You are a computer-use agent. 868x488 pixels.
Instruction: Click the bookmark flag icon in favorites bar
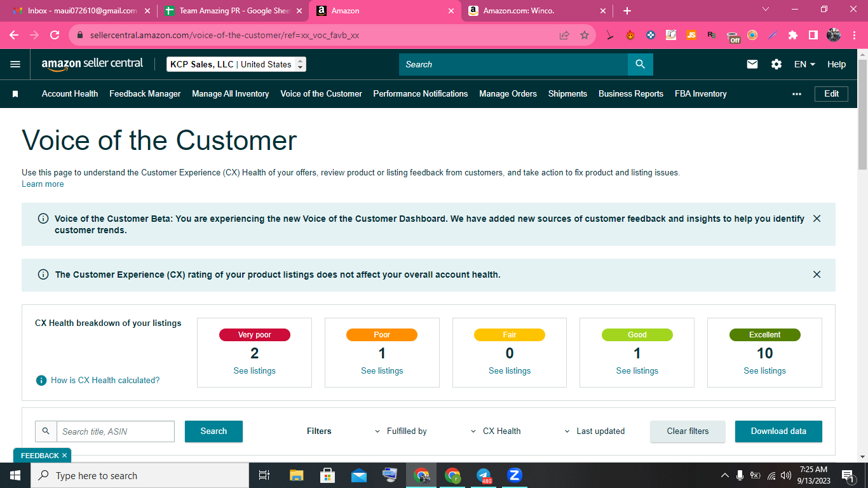(x=15, y=94)
